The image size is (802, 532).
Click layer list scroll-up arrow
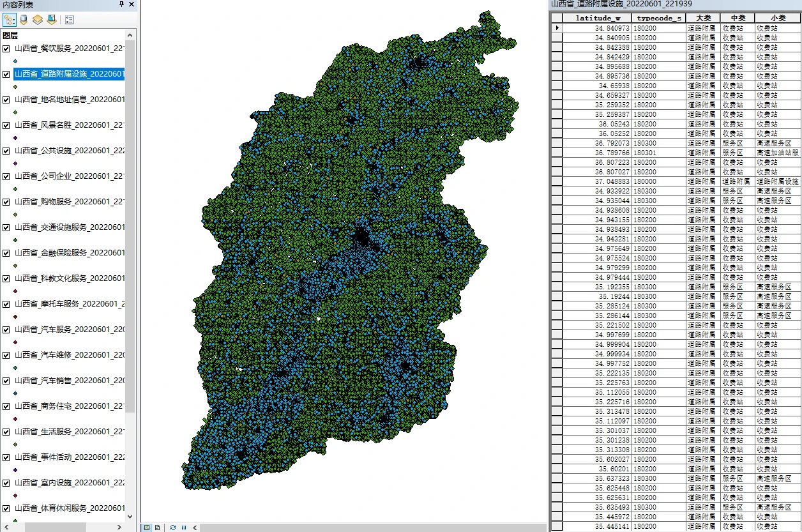[130, 35]
